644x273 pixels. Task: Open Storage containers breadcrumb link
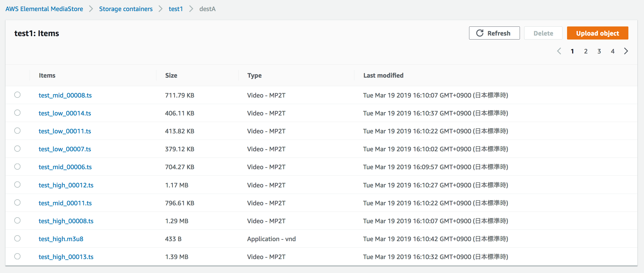(x=126, y=9)
